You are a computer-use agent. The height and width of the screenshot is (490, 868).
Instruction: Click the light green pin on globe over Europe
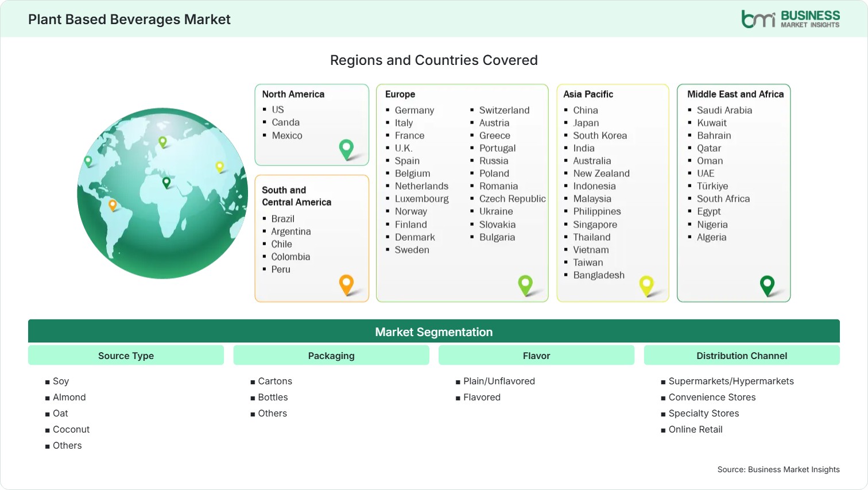click(x=162, y=141)
